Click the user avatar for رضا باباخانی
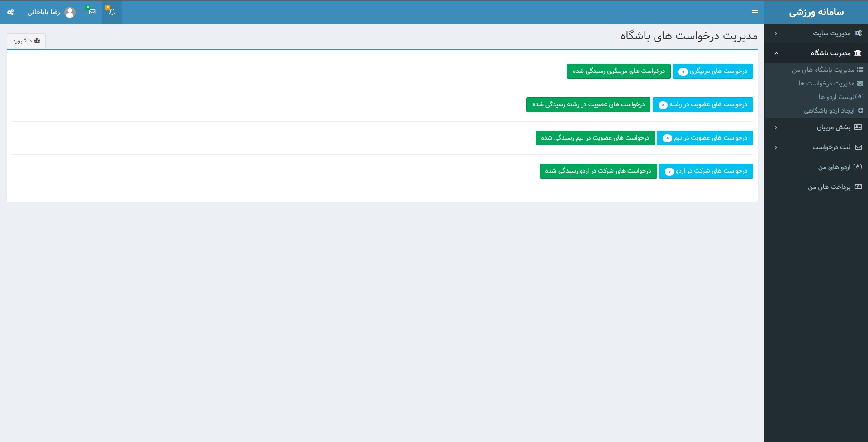 coord(70,12)
